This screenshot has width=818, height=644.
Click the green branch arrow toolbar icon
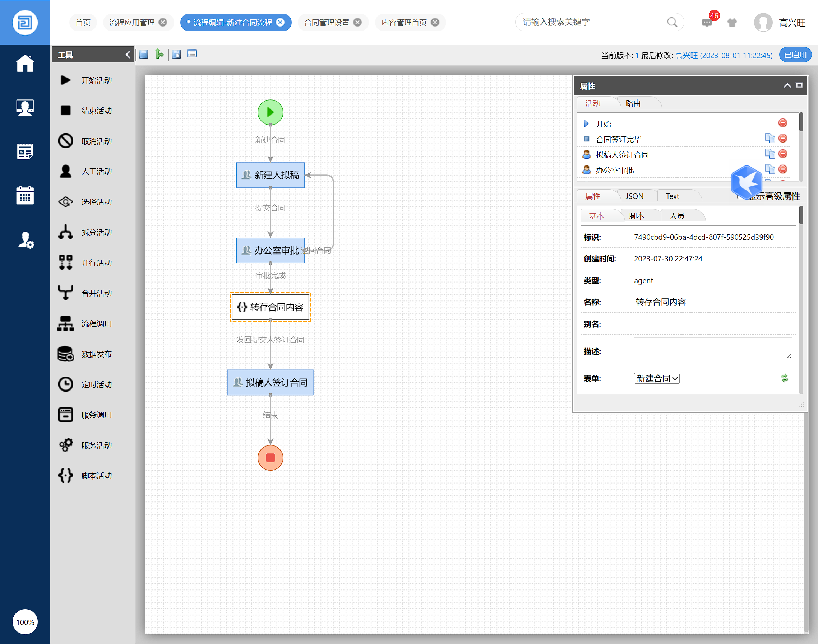tap(159, 54)
